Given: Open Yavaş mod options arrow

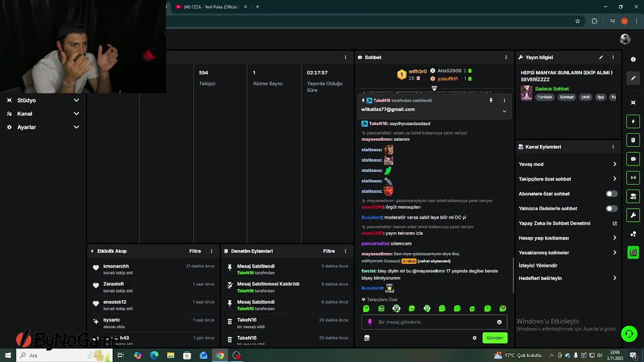Looking at the screenshot, I should (x=614, y=164).
